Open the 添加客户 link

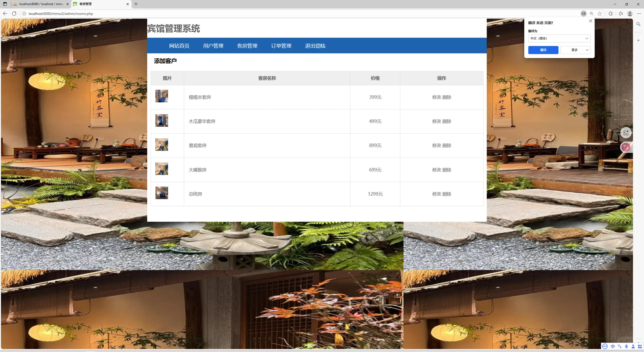(x=165, y=61)
